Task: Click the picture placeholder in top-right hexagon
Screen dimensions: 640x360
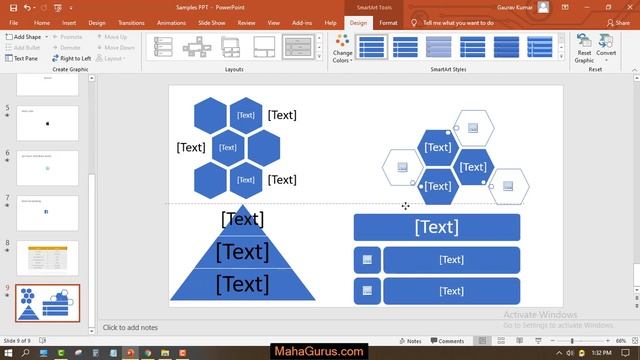Action: pyautogui.click(x=473, y=128)
